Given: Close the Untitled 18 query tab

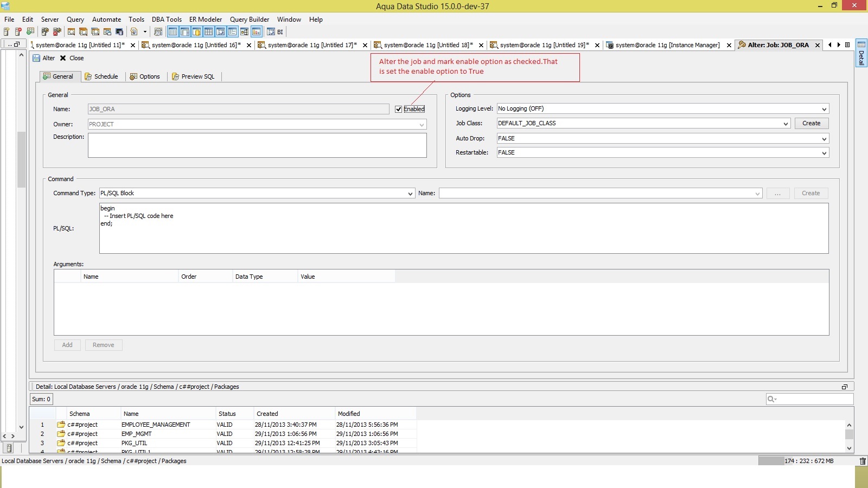Looking at the screenshot, I should tap(481, 46).
